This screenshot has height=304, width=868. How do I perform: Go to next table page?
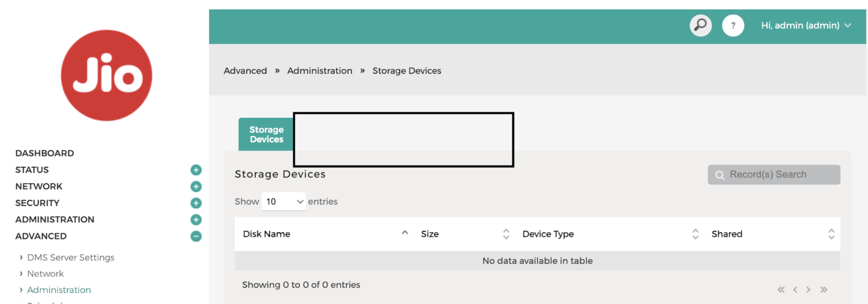(808, 290)
